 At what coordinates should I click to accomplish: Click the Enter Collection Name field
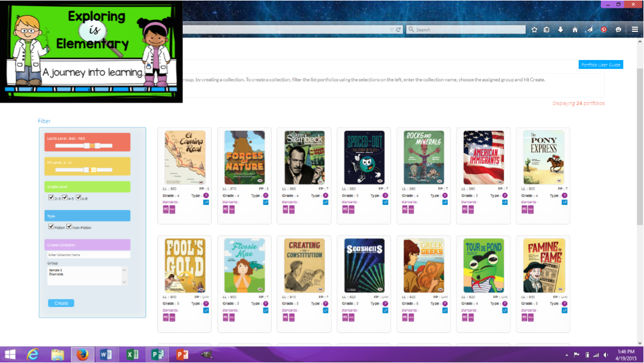pos(87,255)
